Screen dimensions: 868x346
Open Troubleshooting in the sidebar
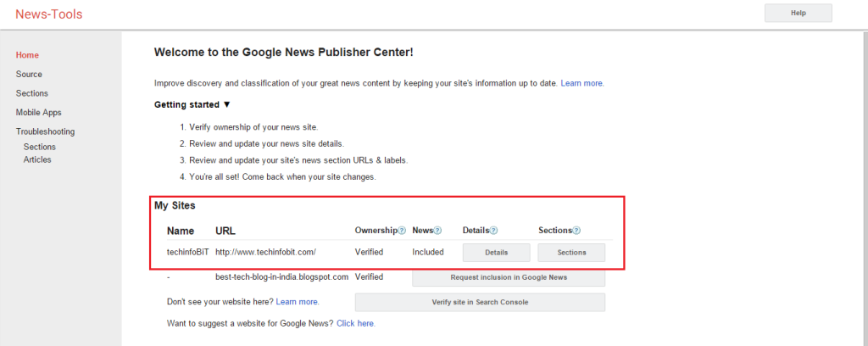(x=45, y=131)
